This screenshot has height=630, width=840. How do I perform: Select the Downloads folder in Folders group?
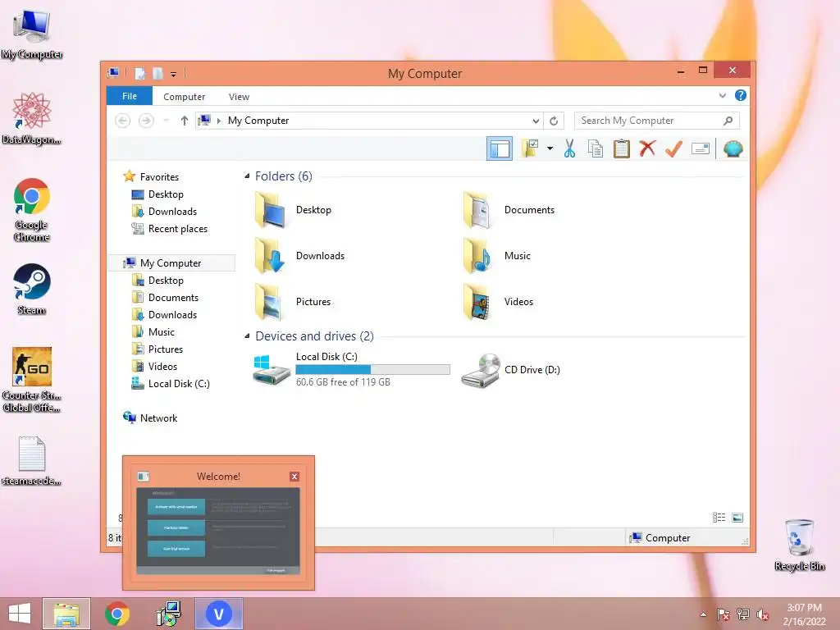tap(299, 256)
